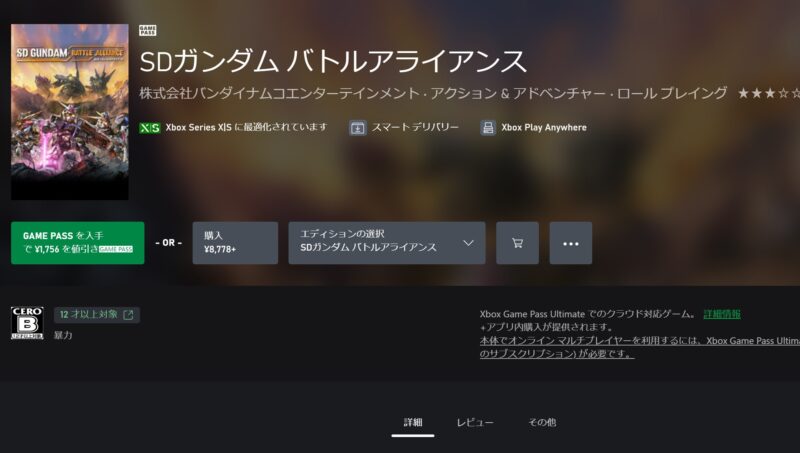Viewport: 800px width, 453px height.
Task: Click the Xbox Play Anywhere icon
Action: pyautogui.click(x=488, y=128)
